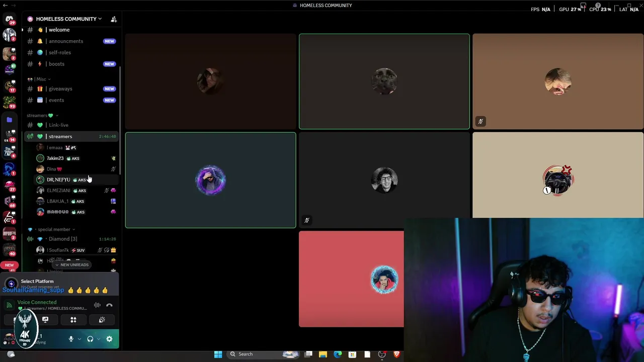
Task: Open input device options arrow beside microphone
Action: (x=79, y=339)
